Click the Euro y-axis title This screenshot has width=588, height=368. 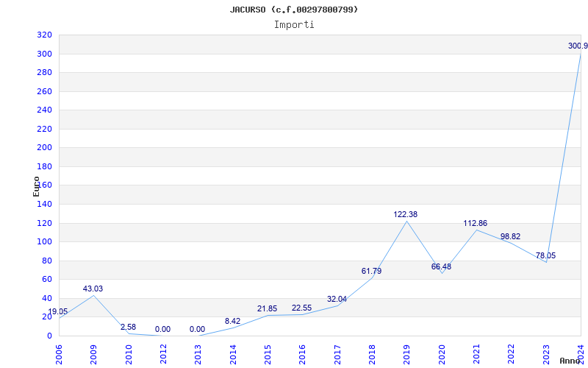coord(36,186)
